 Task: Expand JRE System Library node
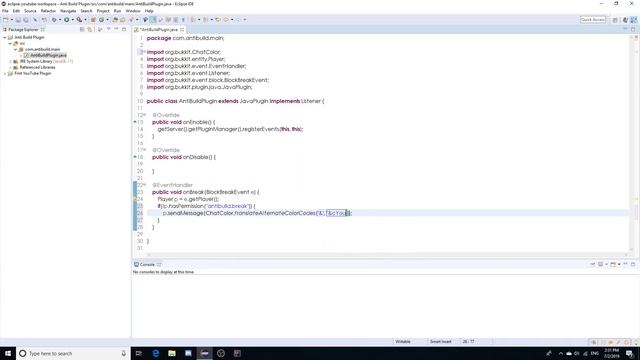[x=10, y=61]
